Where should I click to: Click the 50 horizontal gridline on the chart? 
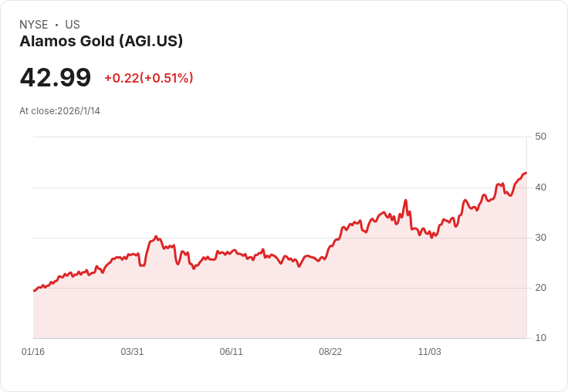coord(278,137)
